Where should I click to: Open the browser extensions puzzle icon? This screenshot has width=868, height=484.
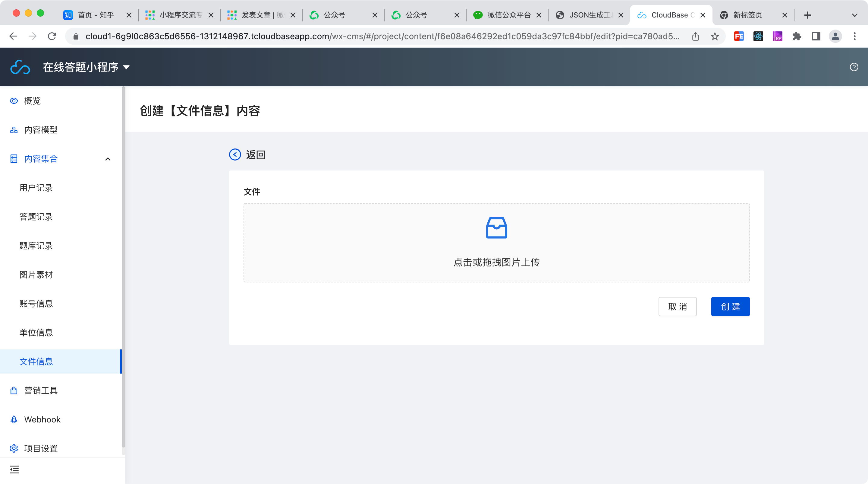pyautogui.click(x=797, y=36)
